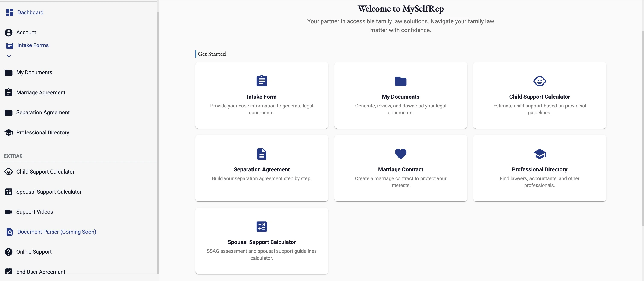Click the Marriage Agreement clipboard icon
The height and width of the screenshot is (281, 644).
9,92
